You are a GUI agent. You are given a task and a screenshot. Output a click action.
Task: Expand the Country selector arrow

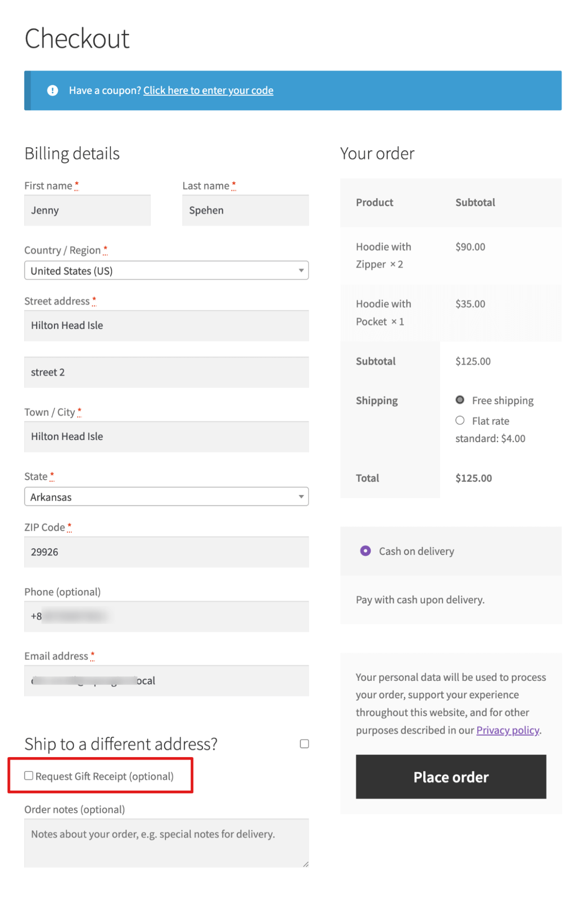coord(301,270)
